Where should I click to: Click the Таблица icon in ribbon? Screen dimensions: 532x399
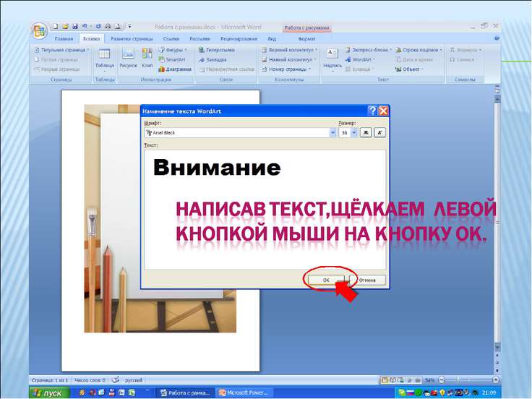click(x=104, y=55)
